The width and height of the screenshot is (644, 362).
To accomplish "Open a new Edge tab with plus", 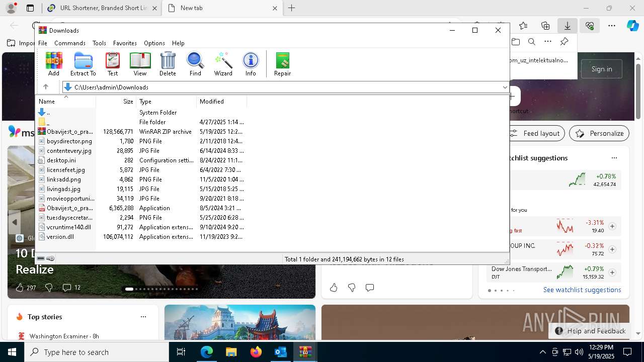I will click(x=291, y=8).
